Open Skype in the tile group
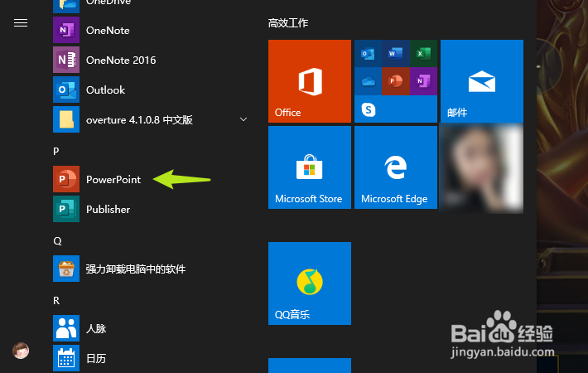Screen dimensions: 588x373 369,109
